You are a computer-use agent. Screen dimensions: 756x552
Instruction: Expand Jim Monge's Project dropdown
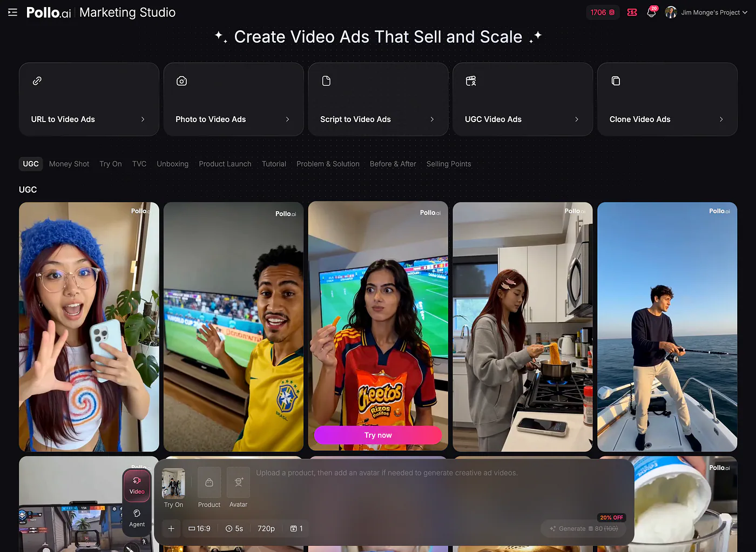[714, 12]
